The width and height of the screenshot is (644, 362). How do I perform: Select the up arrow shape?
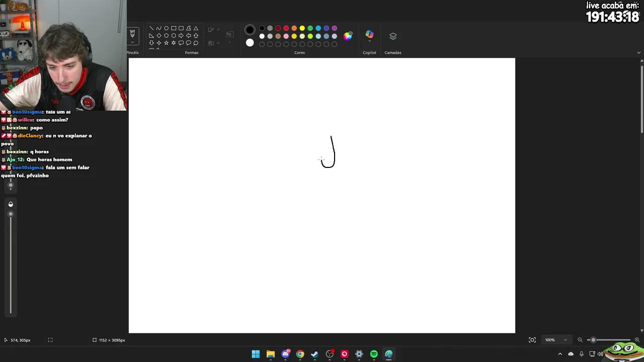click(196, 36)
